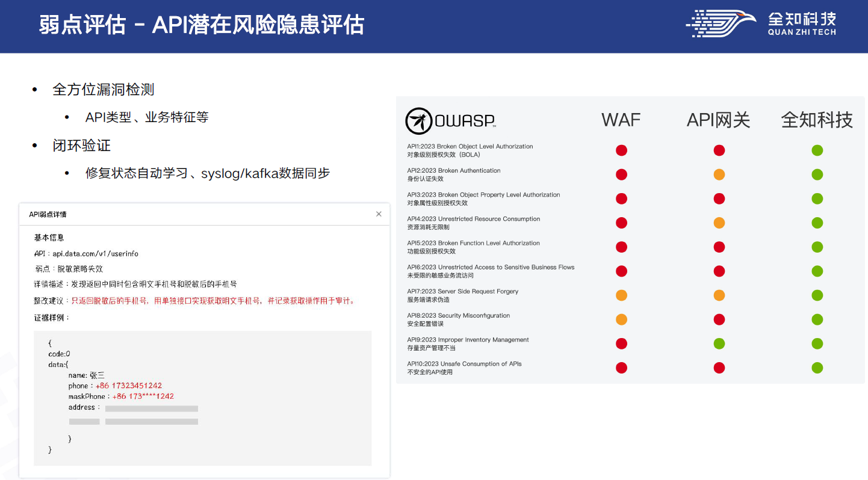The height and width of the screenshot is (480, 868).
Task: Click the red 整改建议 recommendation text
Action: (x=213, y=301)
